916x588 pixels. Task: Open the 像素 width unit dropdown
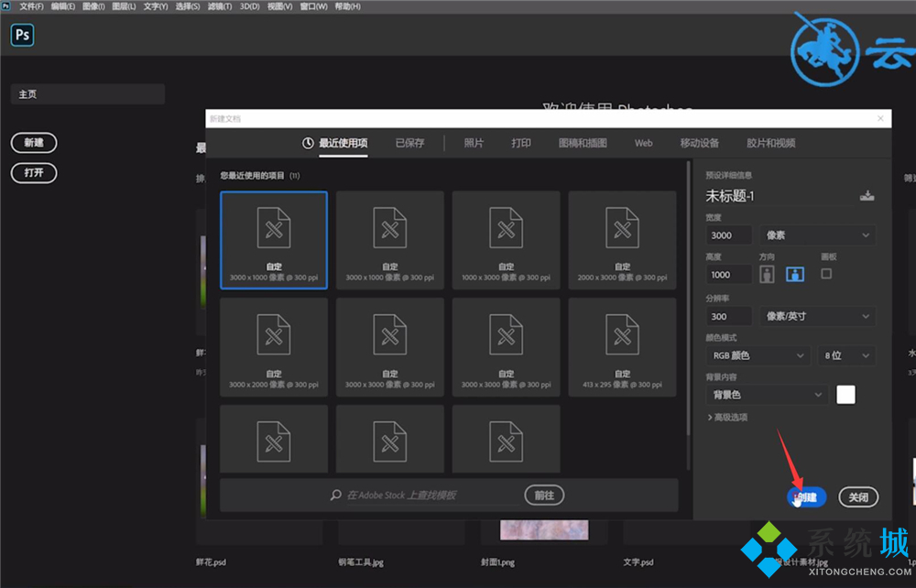click(x=815, y=235)
